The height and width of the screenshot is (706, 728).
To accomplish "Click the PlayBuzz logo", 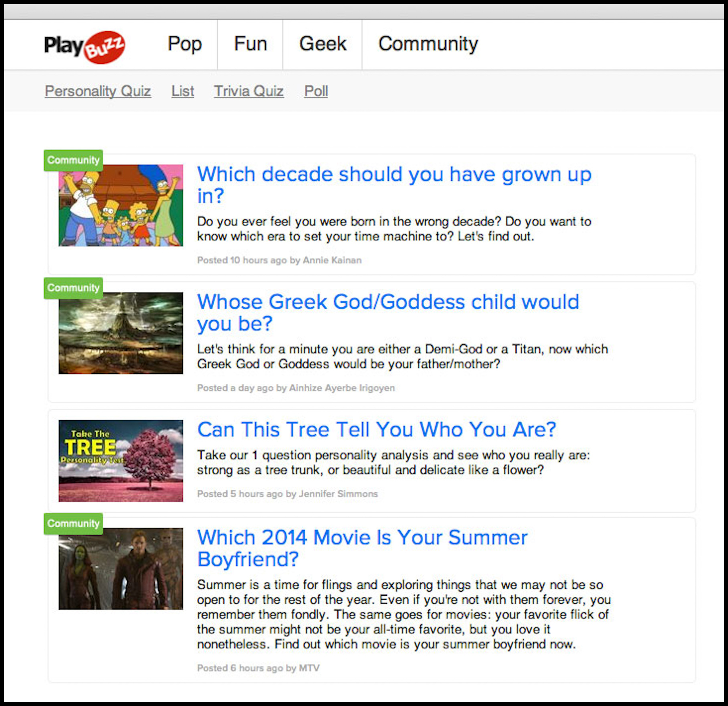I will [84, 47].
